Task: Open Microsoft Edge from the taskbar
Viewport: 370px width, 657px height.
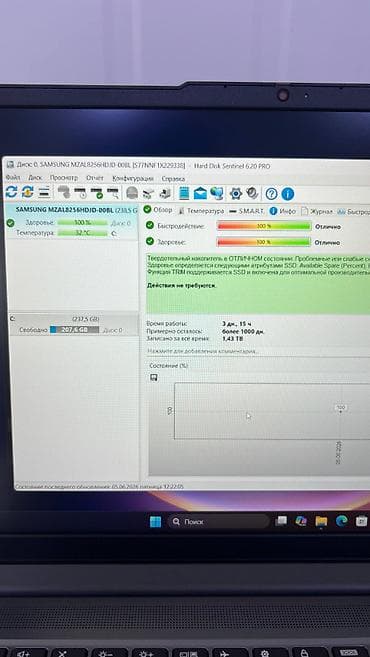Action: [342, 521]
